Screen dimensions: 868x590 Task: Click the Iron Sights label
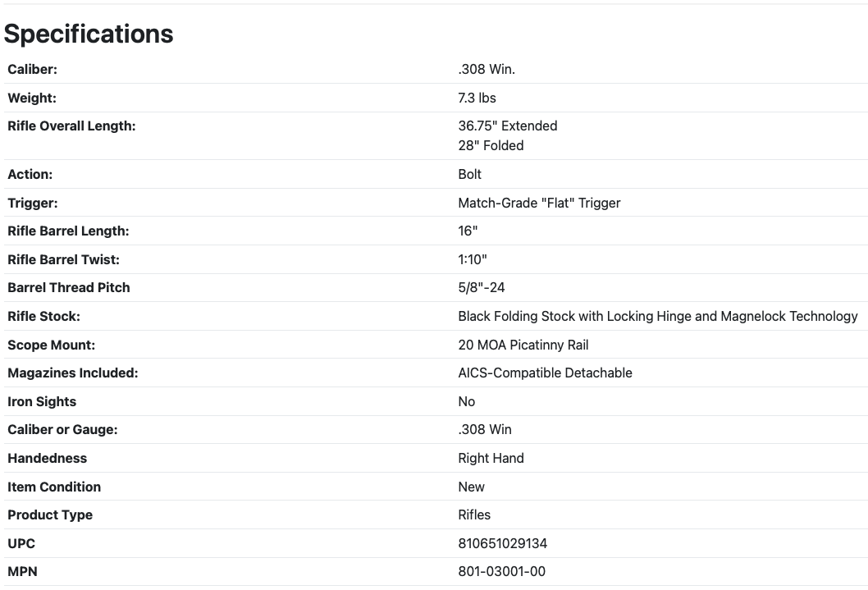pyautogui.click(x=42, y=401)
